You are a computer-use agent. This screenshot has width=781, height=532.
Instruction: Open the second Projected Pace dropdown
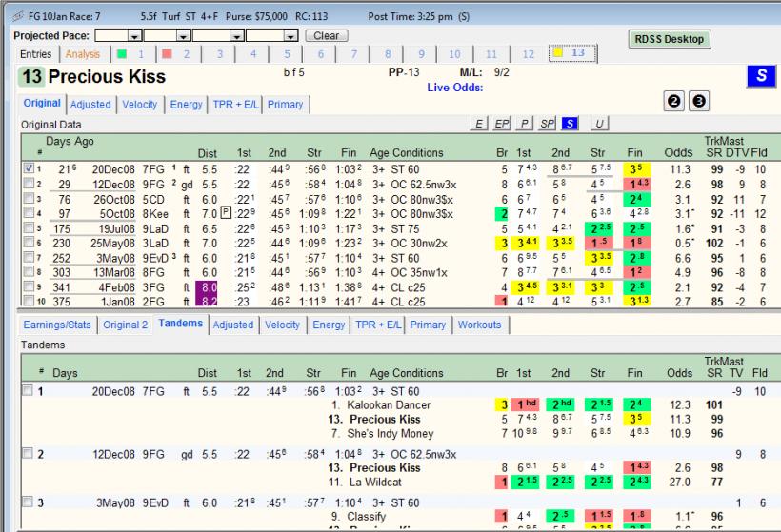pyautogui.click(x=183, y=36)
